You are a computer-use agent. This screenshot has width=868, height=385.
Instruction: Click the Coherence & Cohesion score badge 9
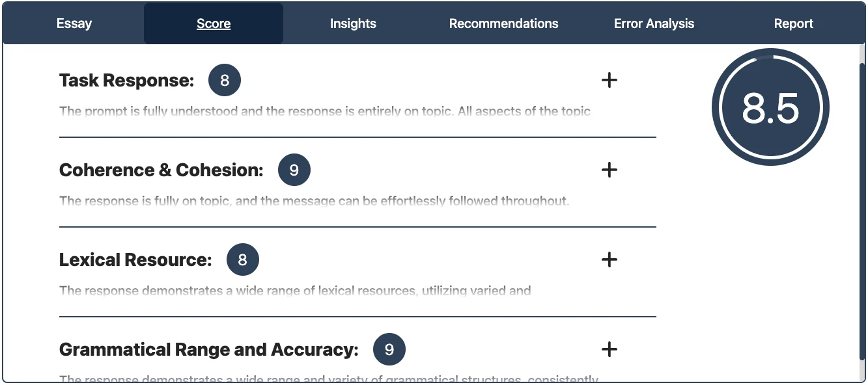tap(294, 170)
